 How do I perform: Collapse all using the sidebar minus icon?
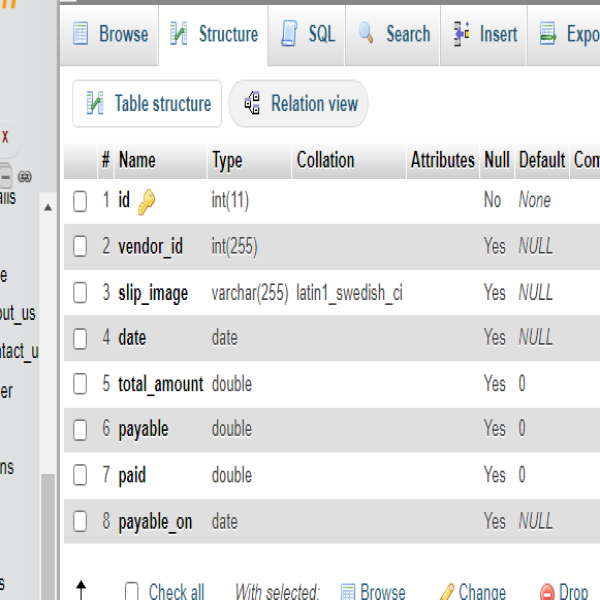coord(6,176)
